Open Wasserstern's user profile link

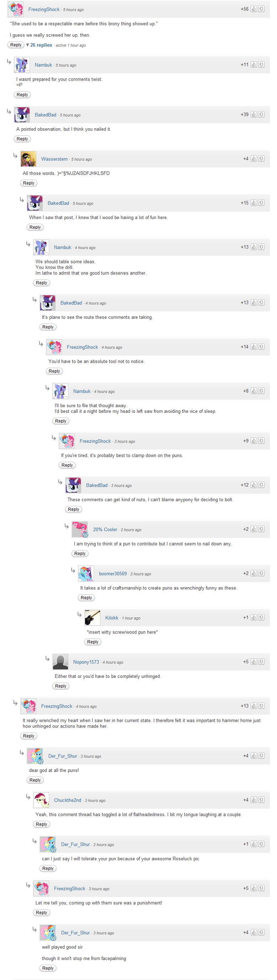[54, 159]
